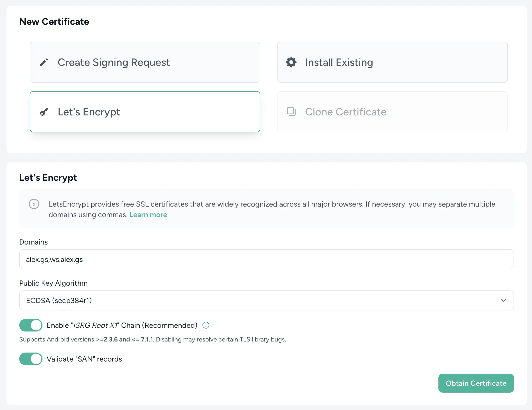Open the Learn more link
Screen dimensions: 532x410
pyautogui.click(x=148, y=215)
